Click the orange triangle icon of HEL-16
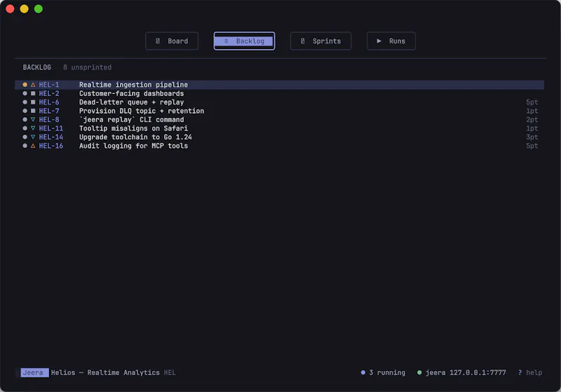561x392 pixels. pos(33,146)
